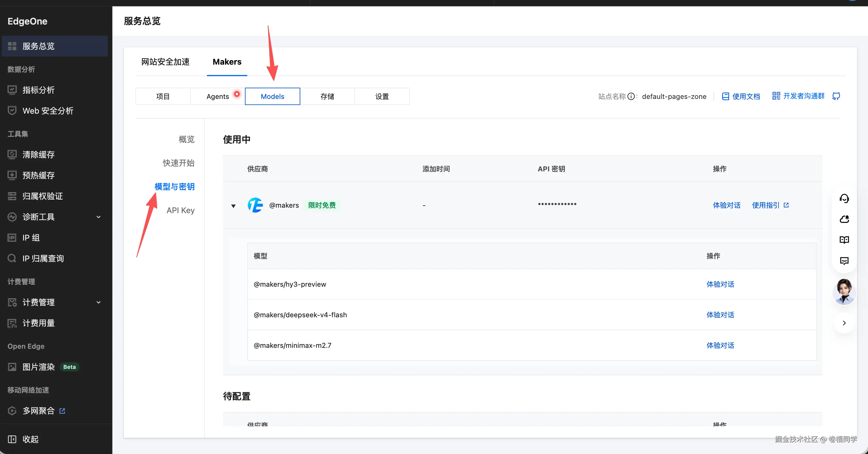Click the masked API 密钥 value
The height and width of the screenshot is (454, 868).
(x=557, y=205)
